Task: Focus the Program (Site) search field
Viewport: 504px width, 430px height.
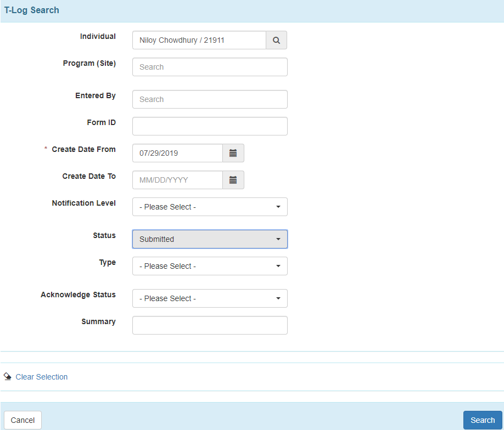Action: (x=210, y=67)
